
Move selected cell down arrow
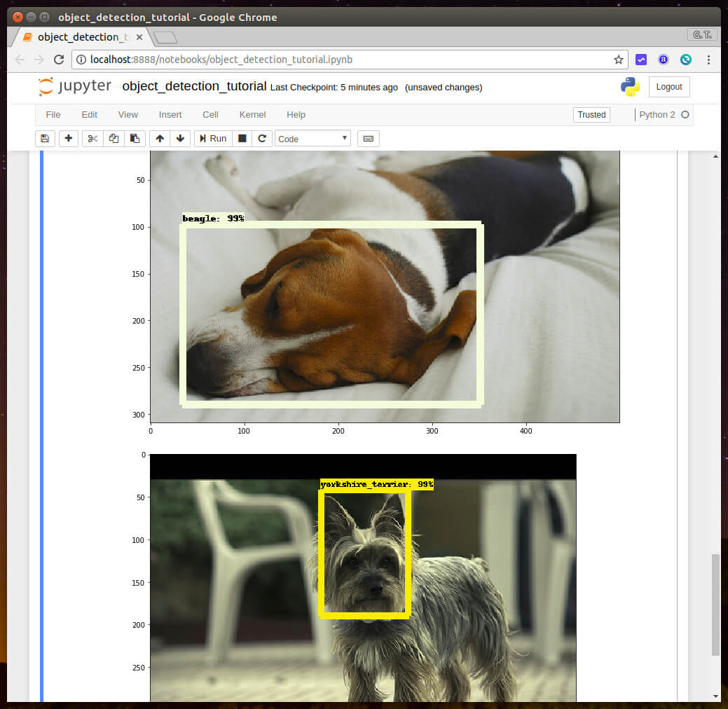[180, 139]
